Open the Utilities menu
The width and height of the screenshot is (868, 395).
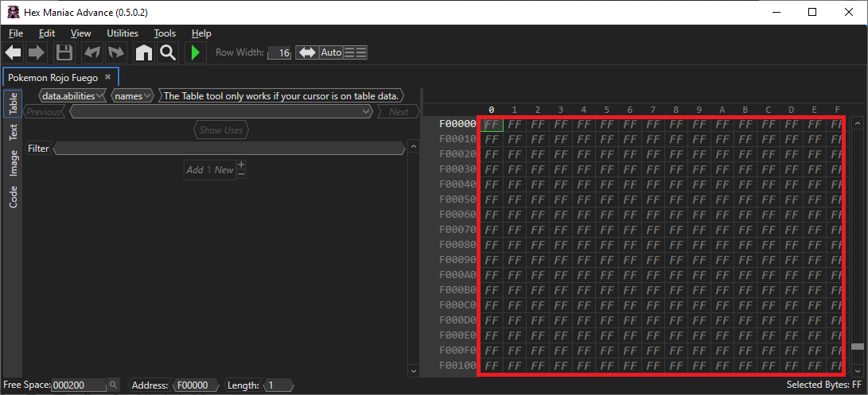[x=123, y=33]
